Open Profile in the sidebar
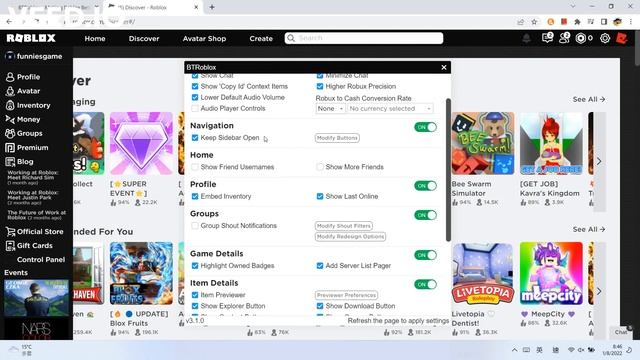Image resolution: width=640 pixels, height=360 pixels. (x=23, y=77)
